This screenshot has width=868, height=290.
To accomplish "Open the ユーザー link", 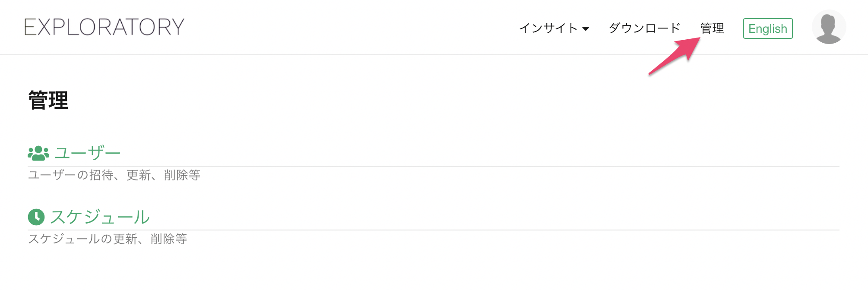I will pyautogui.click(x=87, y=153).
